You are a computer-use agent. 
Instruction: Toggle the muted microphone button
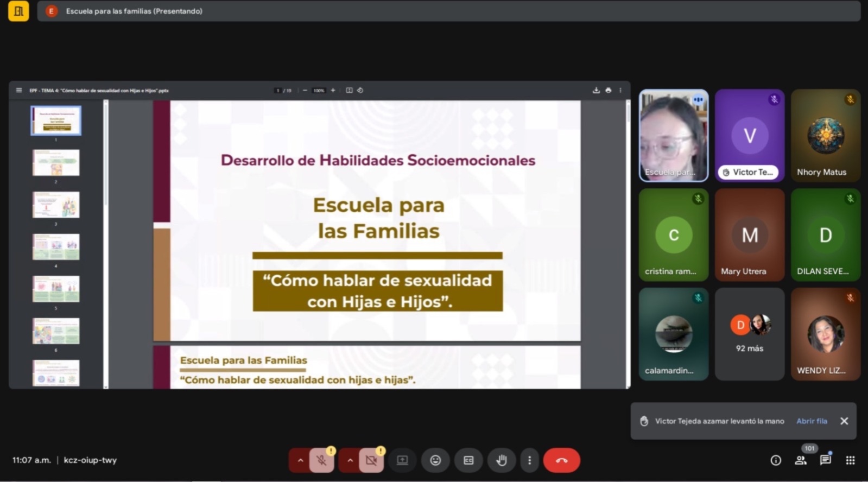(321, 460)
